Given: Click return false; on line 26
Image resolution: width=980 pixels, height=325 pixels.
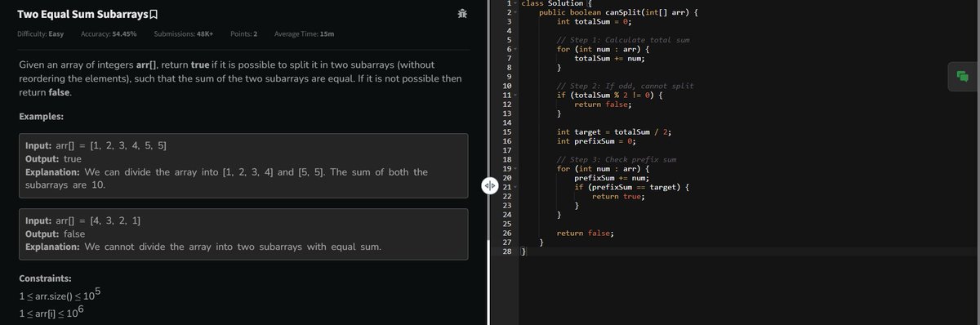Looking at the screenshot, I should (x=586, y=233).
